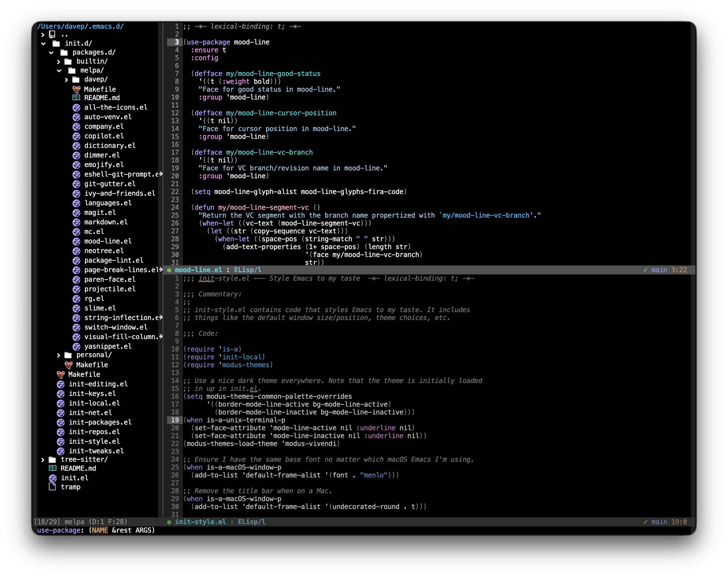
Task: Open rg.el in the tree
Action: click(94, 299)
